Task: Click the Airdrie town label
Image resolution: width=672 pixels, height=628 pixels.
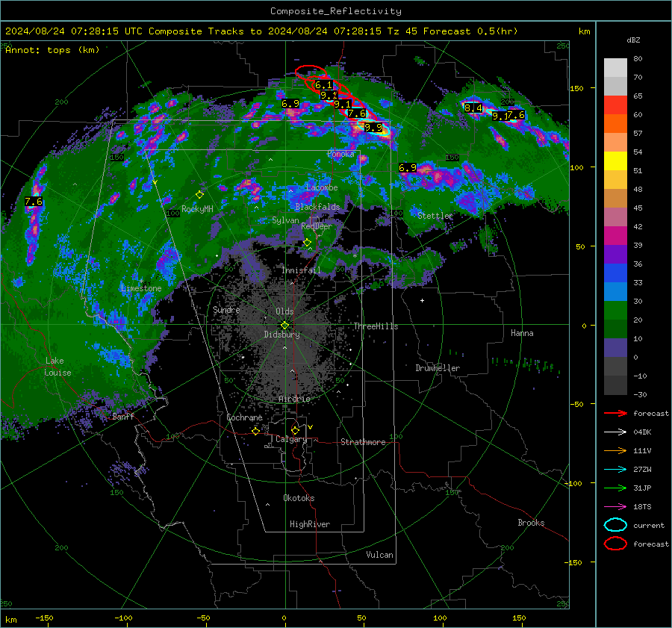Action: [x=294, y=399]
